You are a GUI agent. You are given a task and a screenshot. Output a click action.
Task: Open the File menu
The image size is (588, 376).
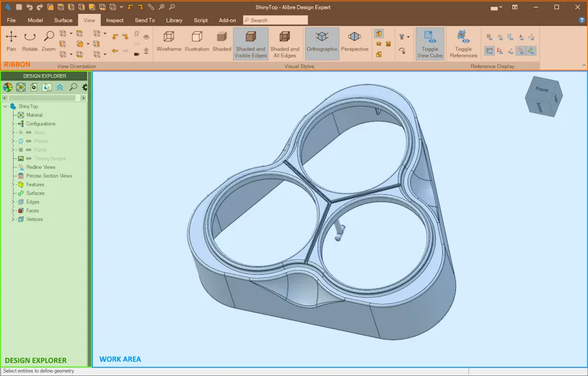[11, 20]
